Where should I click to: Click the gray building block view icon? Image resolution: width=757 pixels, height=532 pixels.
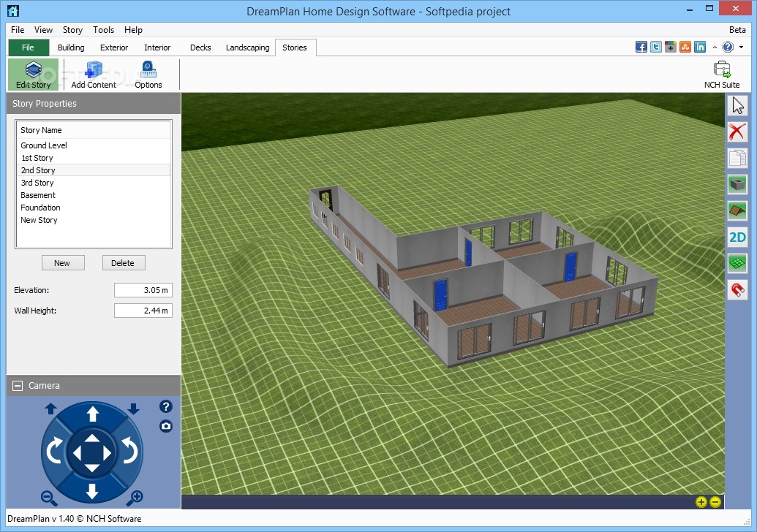coord(737,184)
